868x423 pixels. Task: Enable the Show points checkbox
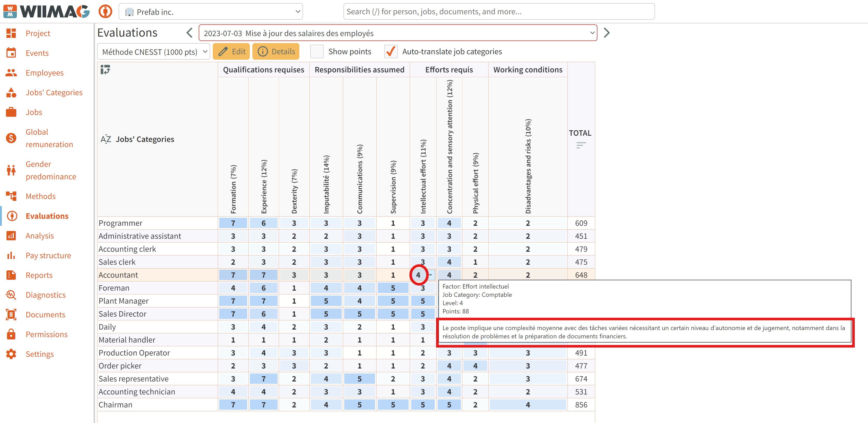click(x=317, y=51)
